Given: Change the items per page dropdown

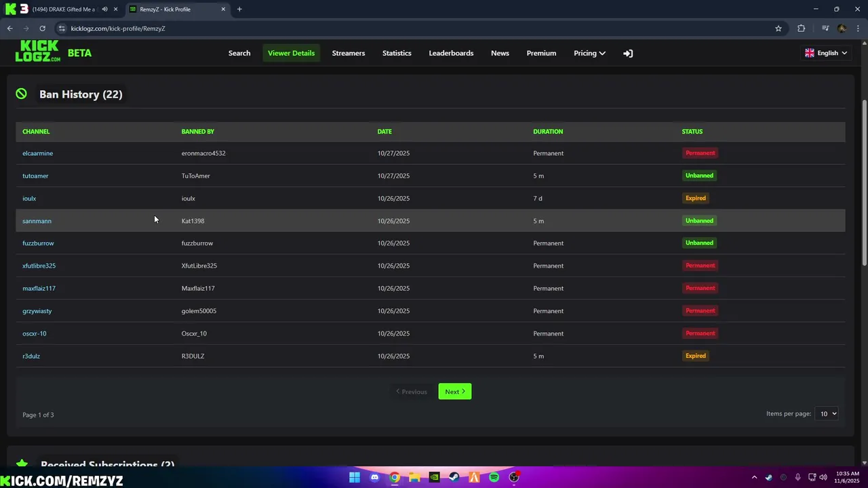Looking at the screenshot, I should [x=826, y=413].
